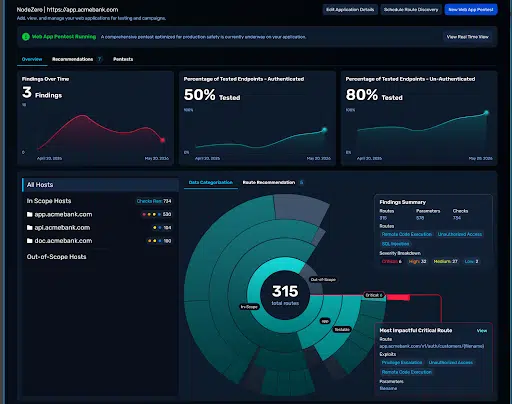Image resolution: width=512 pixels, height=404 pixels.
Task: Click the SQL Injection tag
Action: [x=395, y=244]
